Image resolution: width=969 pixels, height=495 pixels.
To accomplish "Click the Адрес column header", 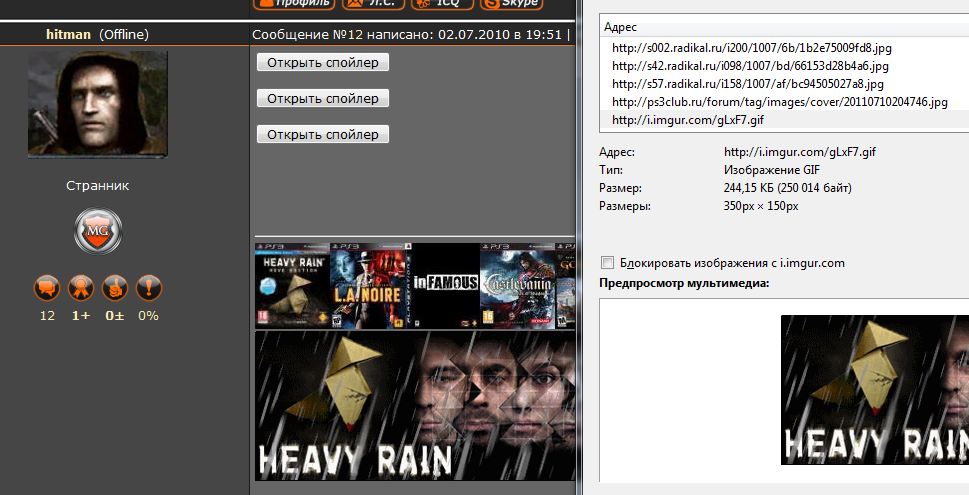I will tap(784, 27).
